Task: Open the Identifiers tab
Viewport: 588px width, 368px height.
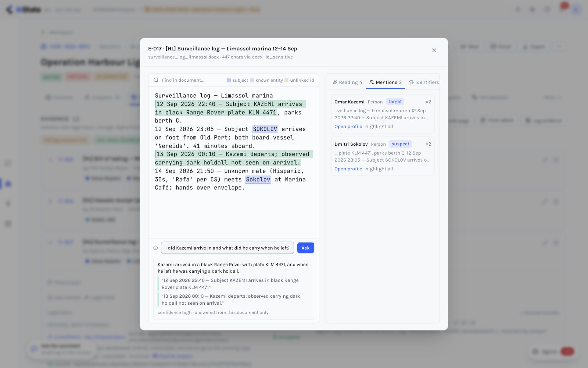Action: pos(424,82)
